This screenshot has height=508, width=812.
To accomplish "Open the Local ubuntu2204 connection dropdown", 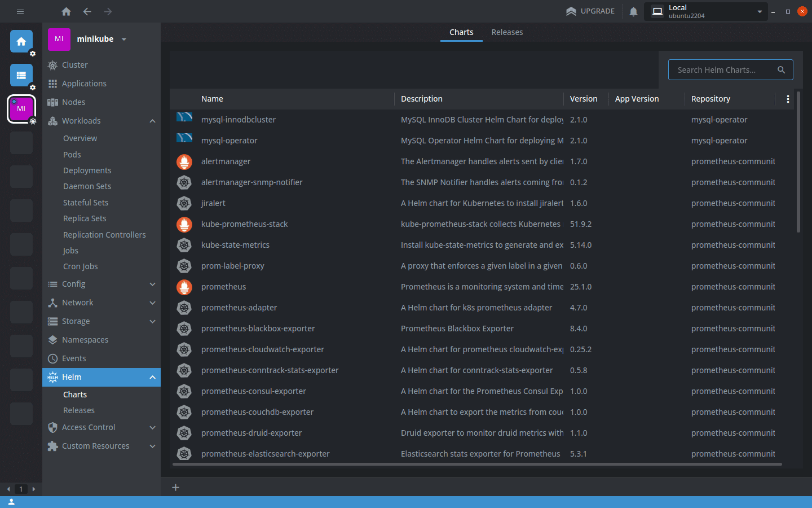I will coord(706,11).
